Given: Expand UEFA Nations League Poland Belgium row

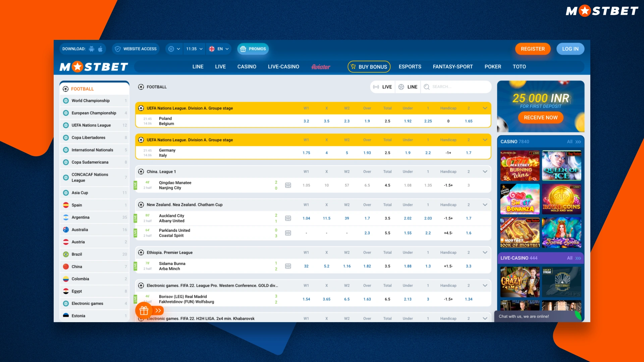Looking at the screenshot, I should pos(485,108).
